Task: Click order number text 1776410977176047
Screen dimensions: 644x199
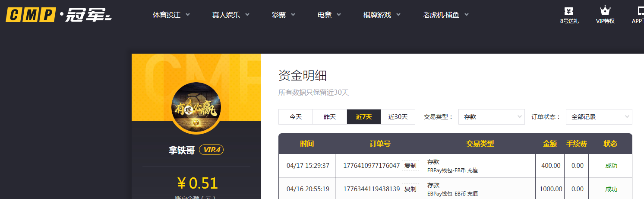Action: point(372,166)
